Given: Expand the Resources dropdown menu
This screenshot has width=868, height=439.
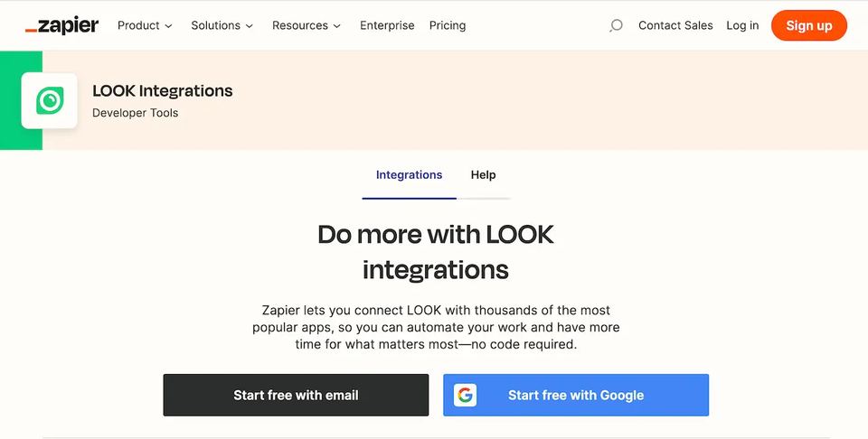Looking at the screenshot, I should pos(307,25).
